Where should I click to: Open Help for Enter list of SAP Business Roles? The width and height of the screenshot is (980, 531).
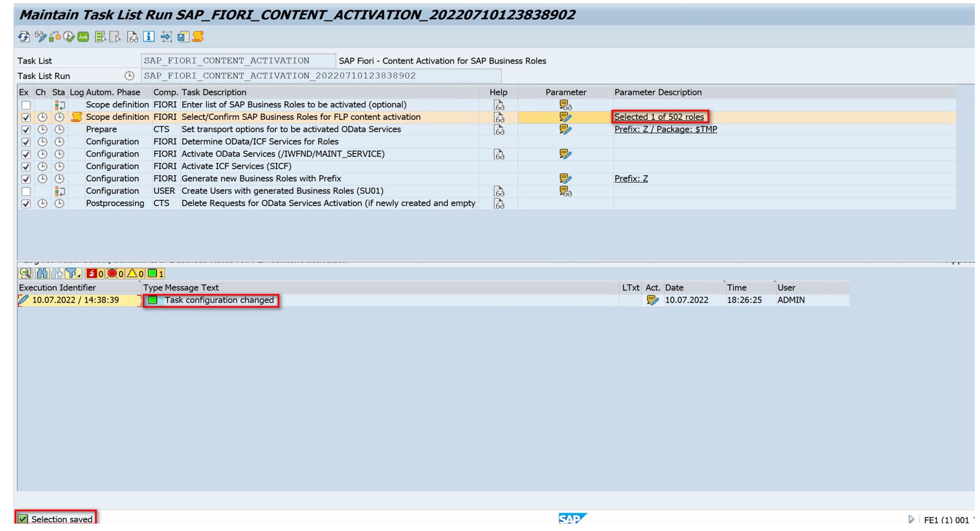click(x=499, y=105)
